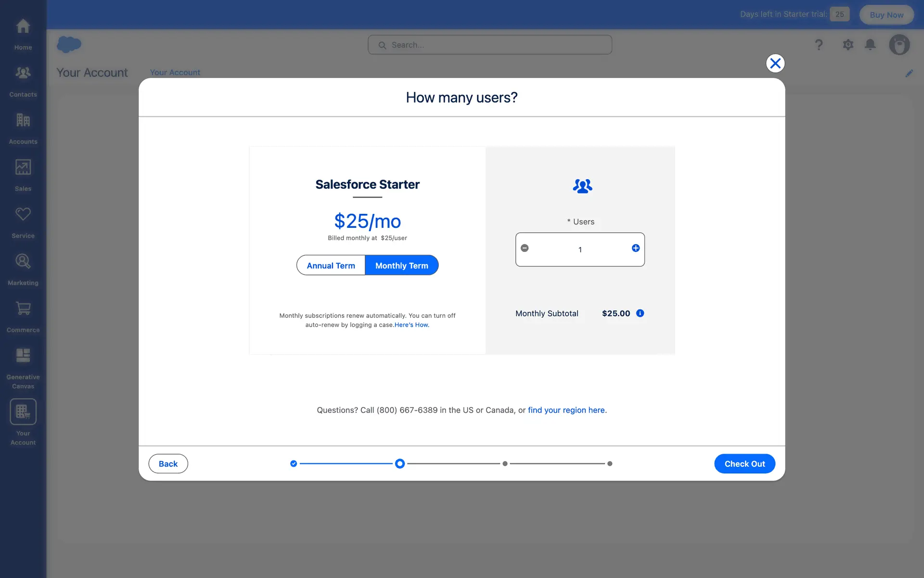Select the Annual Term option
924x578 pixels.
click(x=331, y=265)
